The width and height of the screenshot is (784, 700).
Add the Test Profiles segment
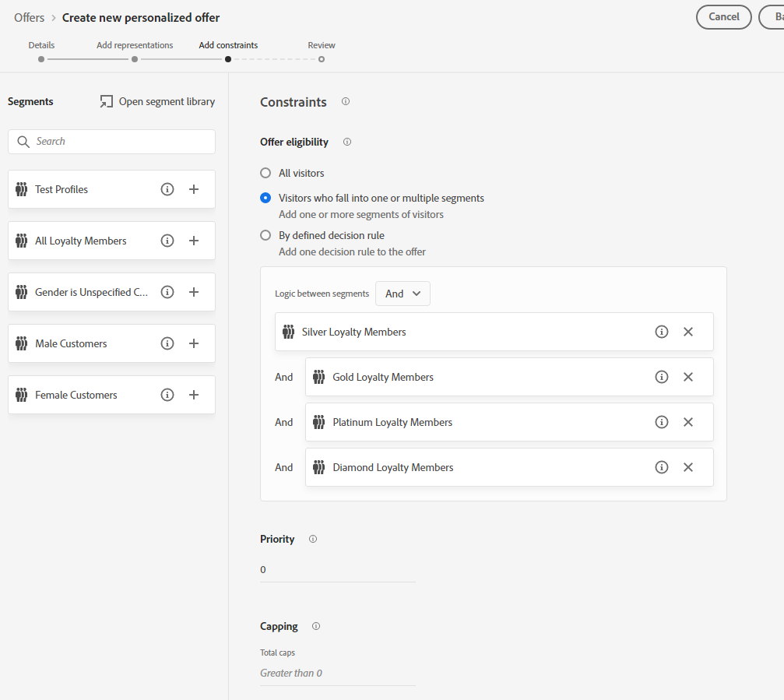[x=194, y=189]
